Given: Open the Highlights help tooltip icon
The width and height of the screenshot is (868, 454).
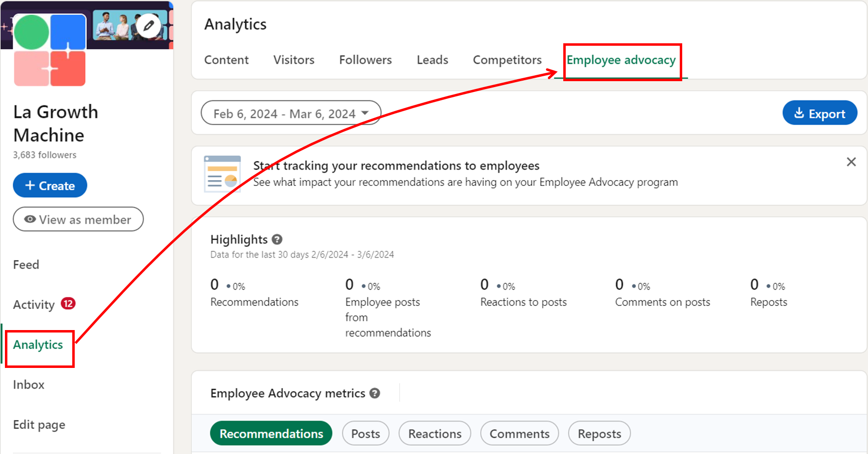Looking at the screenshot, I should (x=277, y=240).
